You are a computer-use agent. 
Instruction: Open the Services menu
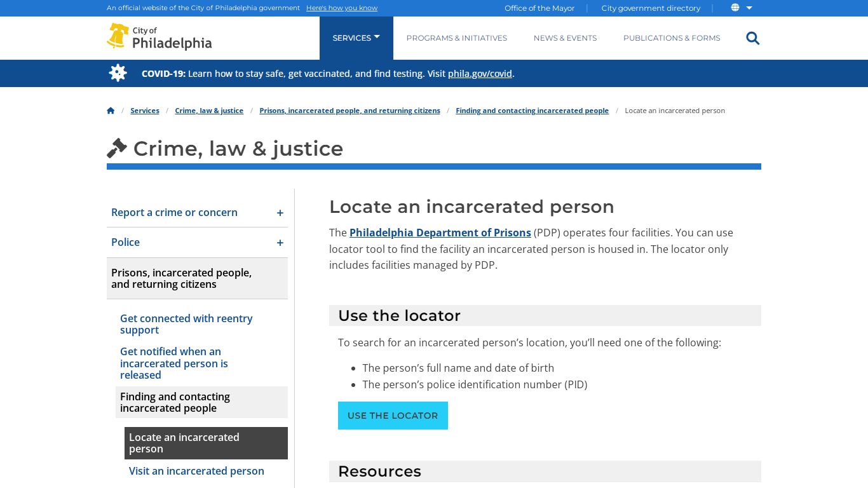click(x=356, y=38)
